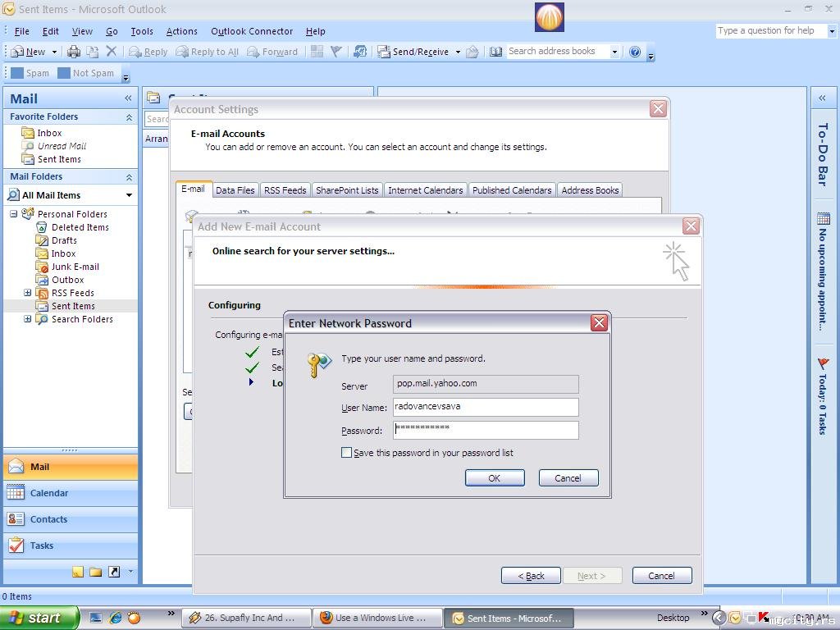Switch to the SharePoint Lists tab
Screen dimensions: 840x630
[347, 190]
